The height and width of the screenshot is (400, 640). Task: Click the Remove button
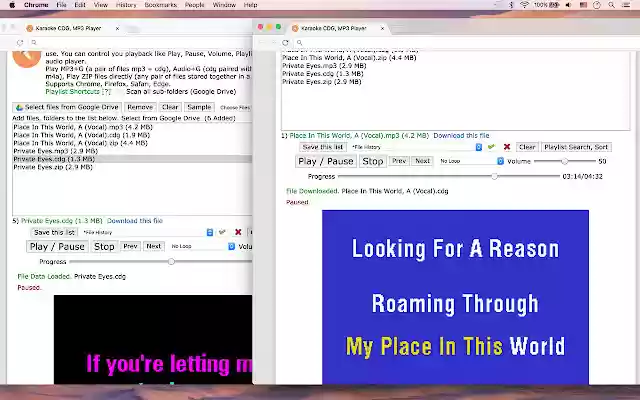point(140,107)
